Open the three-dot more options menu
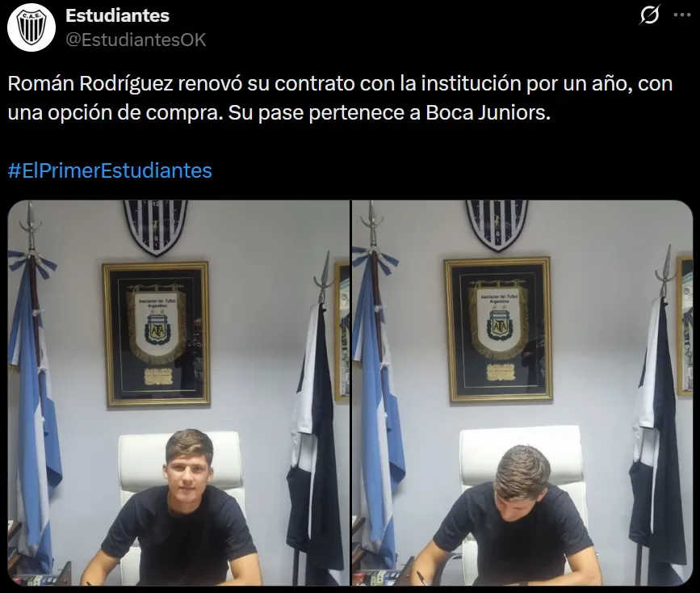This screenshot has width=700, height=593. tap(681, 15)
